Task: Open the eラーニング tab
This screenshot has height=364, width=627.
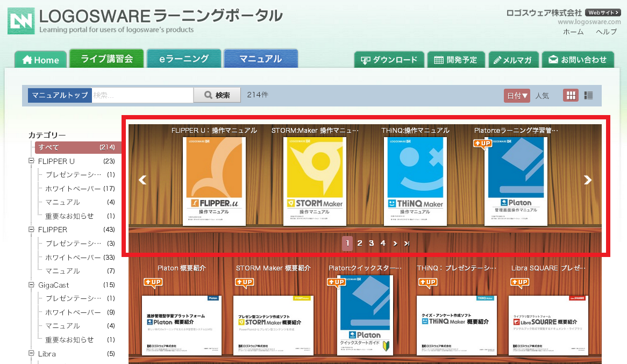Action: (184, 59)
